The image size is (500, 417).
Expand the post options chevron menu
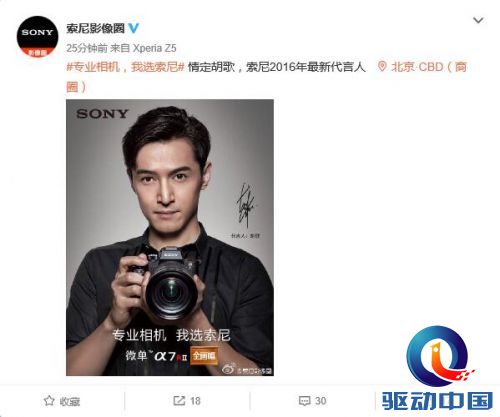tap(478, 21)
